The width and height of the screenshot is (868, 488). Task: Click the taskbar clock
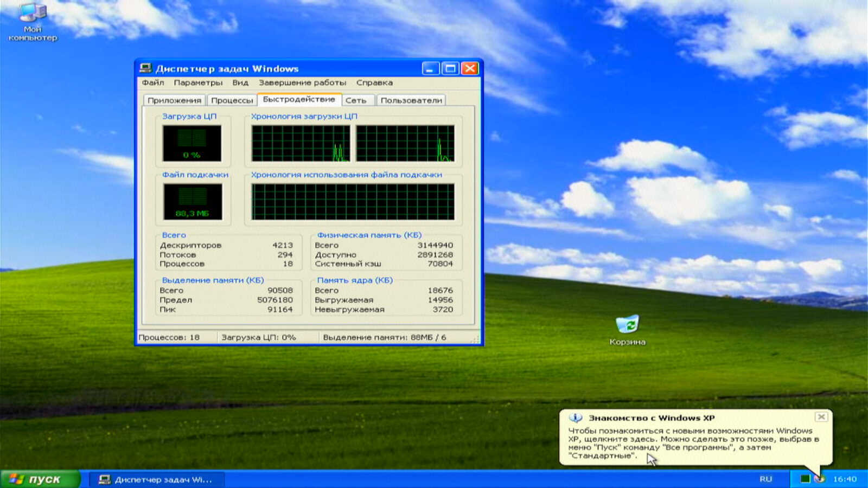pos(845,479)
